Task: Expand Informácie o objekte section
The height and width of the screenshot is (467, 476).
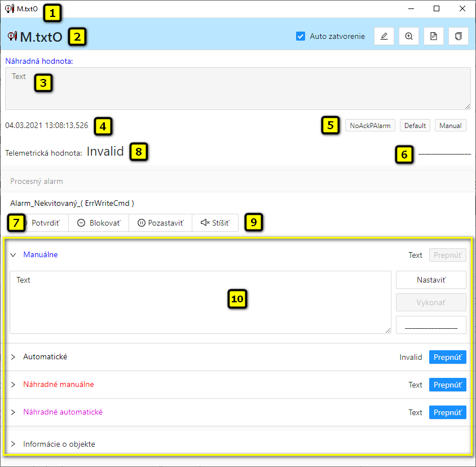Action: (13, 444)
